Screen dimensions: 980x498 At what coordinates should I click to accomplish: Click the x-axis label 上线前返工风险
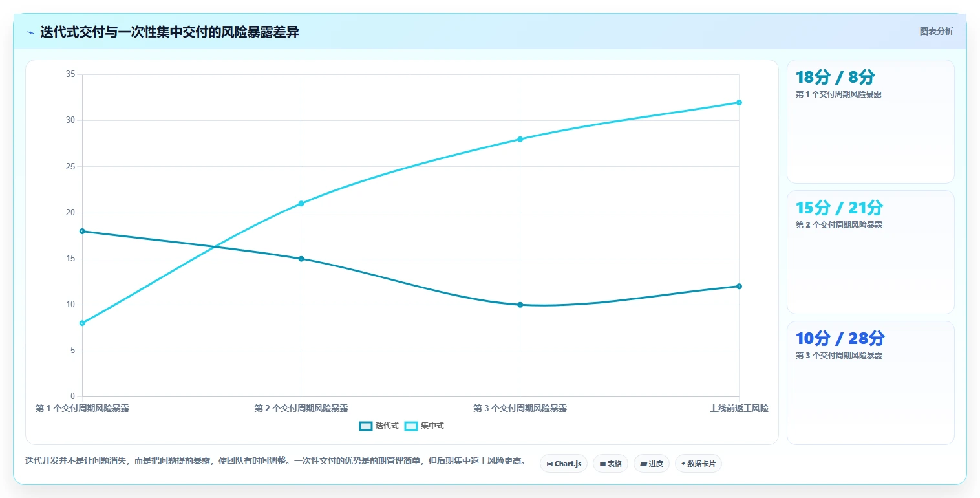739,408
